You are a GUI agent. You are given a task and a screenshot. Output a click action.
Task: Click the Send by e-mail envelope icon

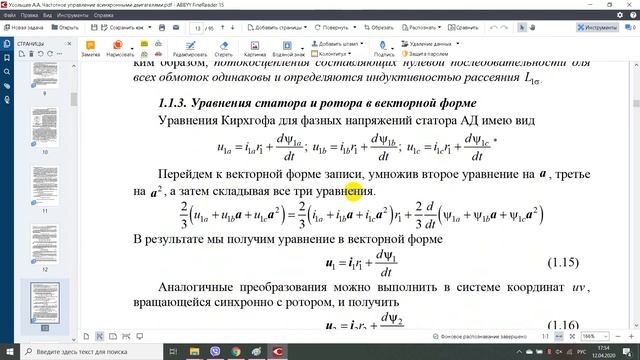click(x=176, y=27)
